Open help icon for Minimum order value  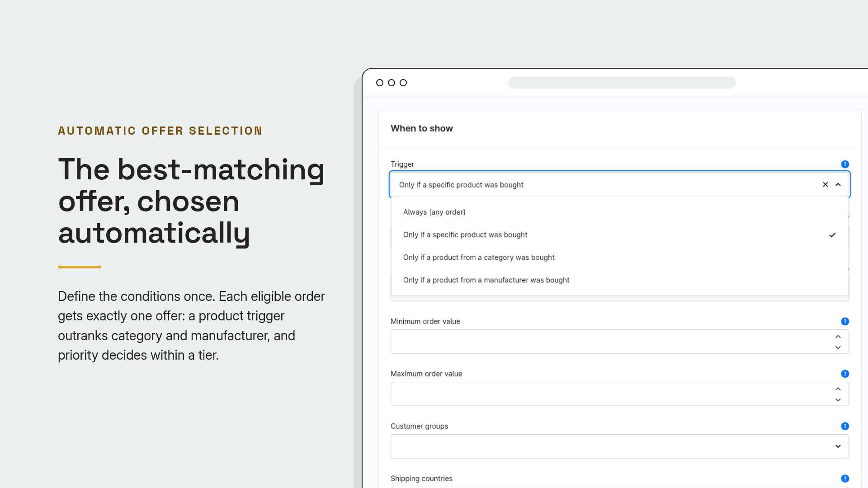[844, 321]
